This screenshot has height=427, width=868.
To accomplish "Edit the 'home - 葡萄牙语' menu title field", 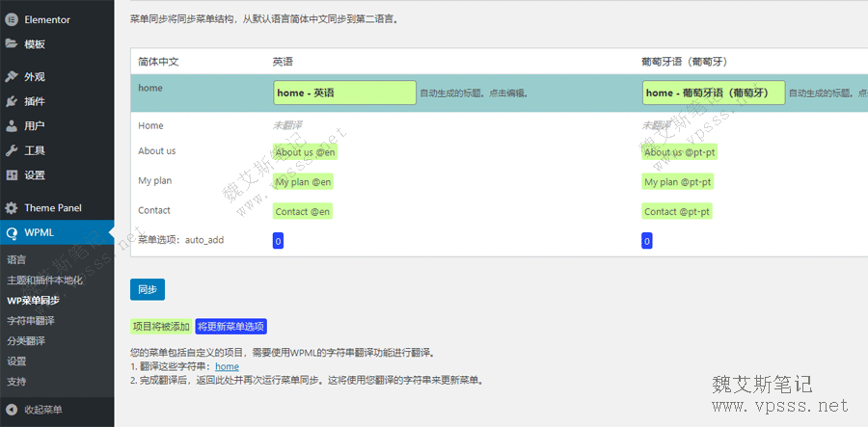I will 713,93.
